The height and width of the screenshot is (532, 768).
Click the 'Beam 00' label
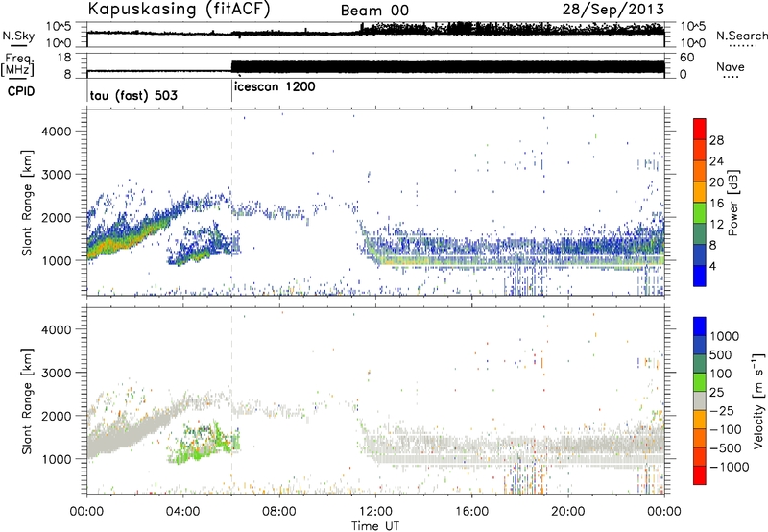tap(374, 11)
